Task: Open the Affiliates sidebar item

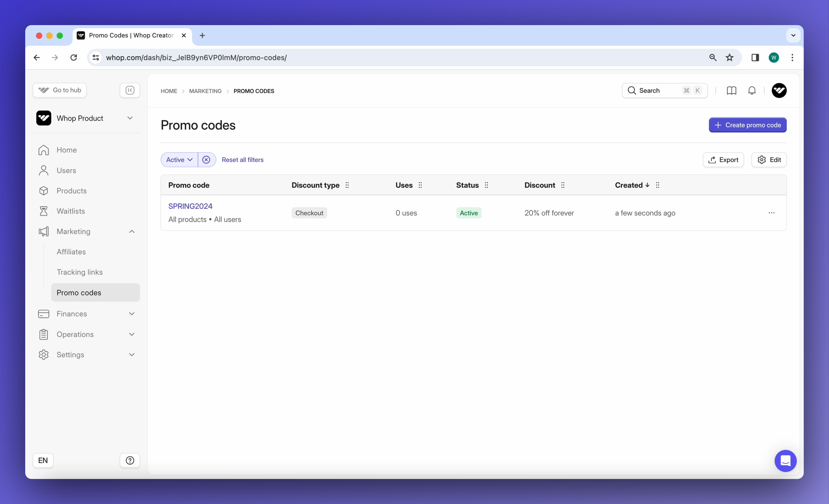Action: click(x=71, y=252)
